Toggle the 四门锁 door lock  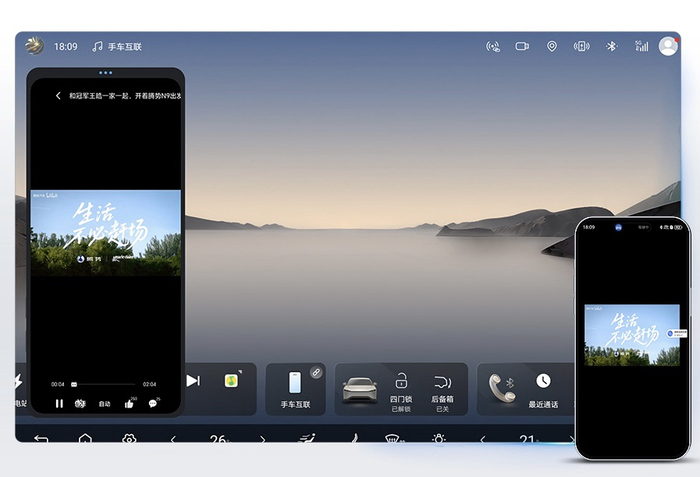[401, 392]
